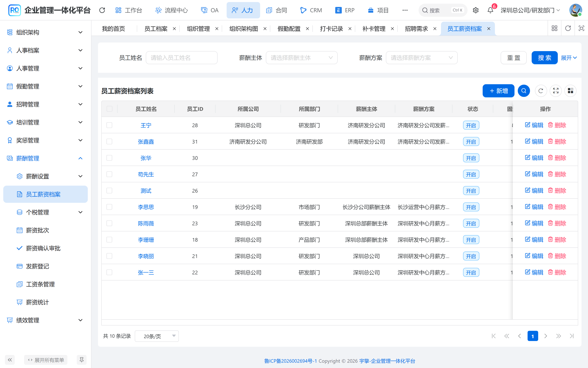Screen dimensions: 588x368
Task: Check the checkbox for 陈雨薇 row
Action: pos(109,223)
